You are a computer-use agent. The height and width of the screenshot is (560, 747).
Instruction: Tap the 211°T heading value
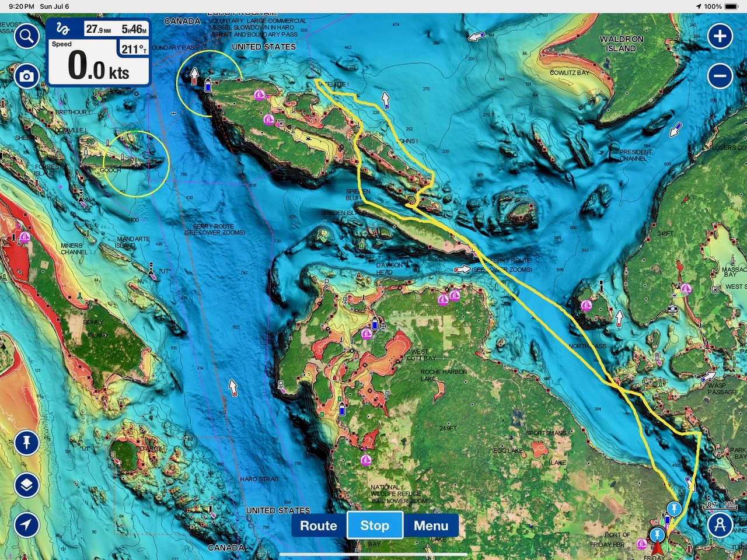[134, 50]
